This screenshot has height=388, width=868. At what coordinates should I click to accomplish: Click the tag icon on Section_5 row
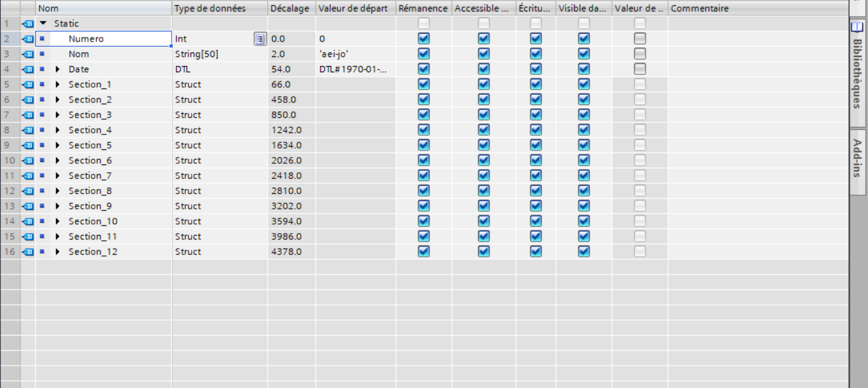pos(28,145)
